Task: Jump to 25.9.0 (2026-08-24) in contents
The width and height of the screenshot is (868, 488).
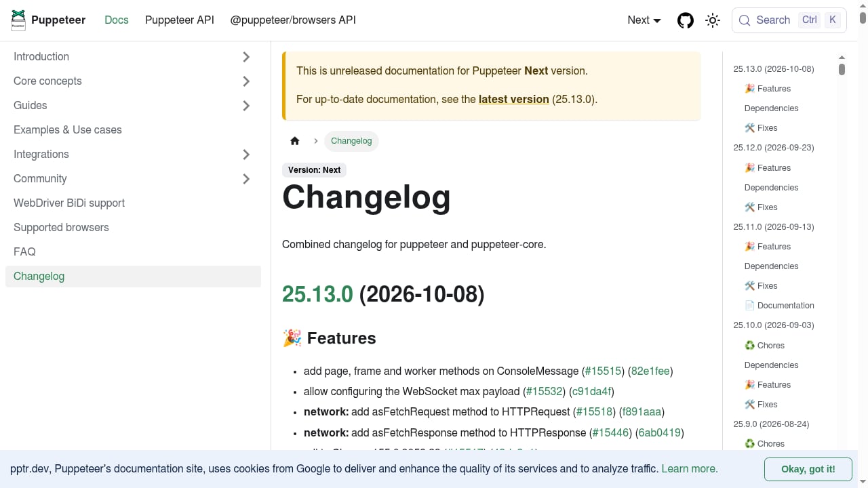Action: [771, 424]
